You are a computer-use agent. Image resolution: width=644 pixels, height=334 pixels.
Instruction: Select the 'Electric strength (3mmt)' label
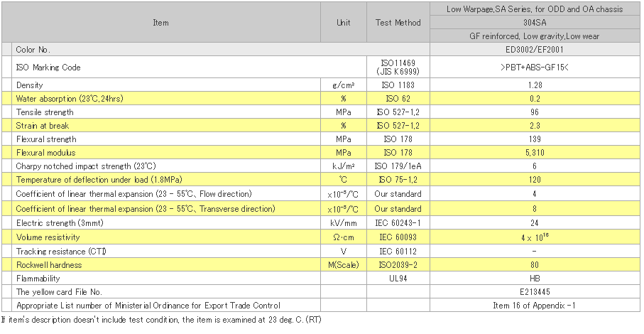[x=60, y=223]
